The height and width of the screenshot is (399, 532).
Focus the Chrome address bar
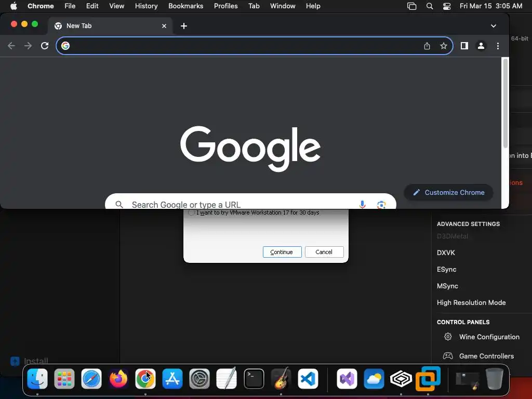(x=255, y=46)
